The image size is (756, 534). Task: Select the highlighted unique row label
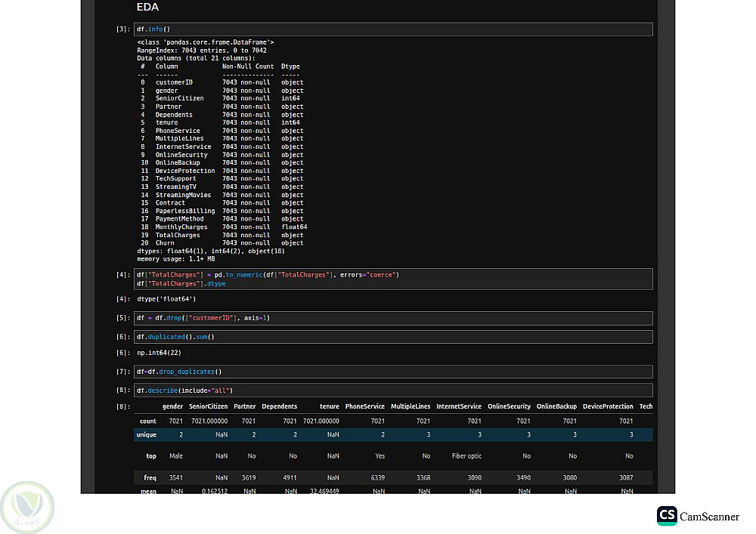click(x=147, y=435)
